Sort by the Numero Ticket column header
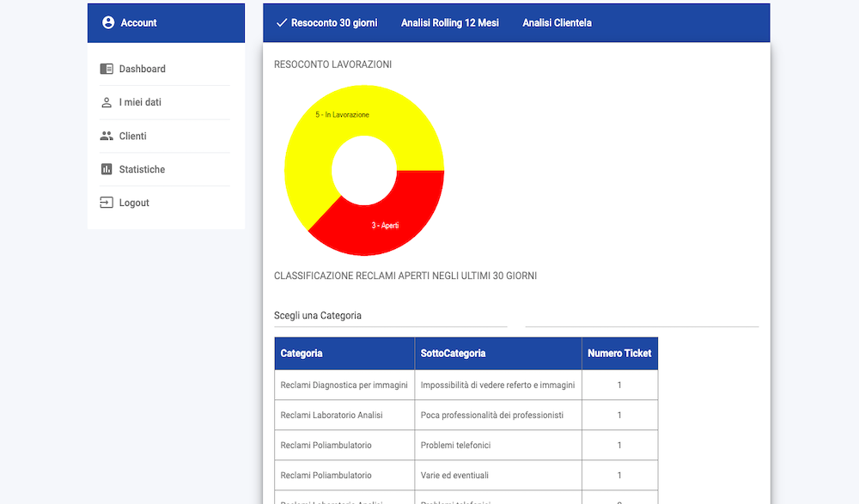 (619, 353)
